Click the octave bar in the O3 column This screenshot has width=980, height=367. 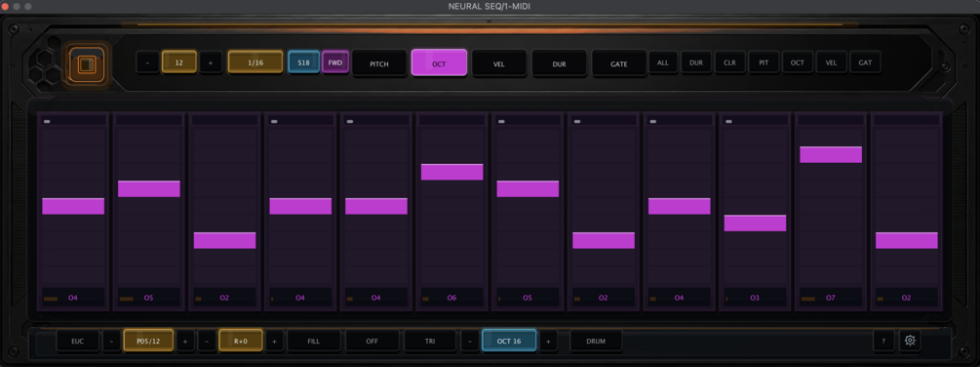coord(755,224)
